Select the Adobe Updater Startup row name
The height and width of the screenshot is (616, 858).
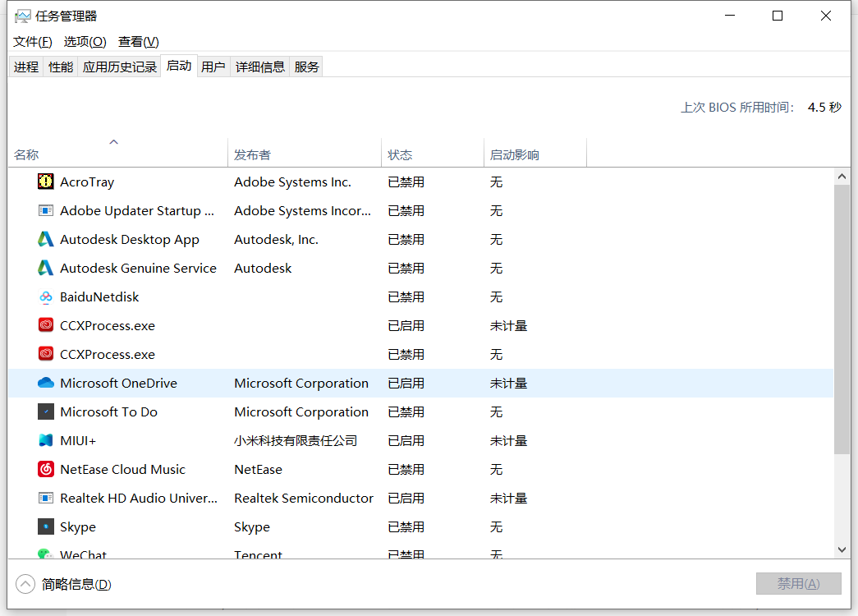(x=137, y=211)
